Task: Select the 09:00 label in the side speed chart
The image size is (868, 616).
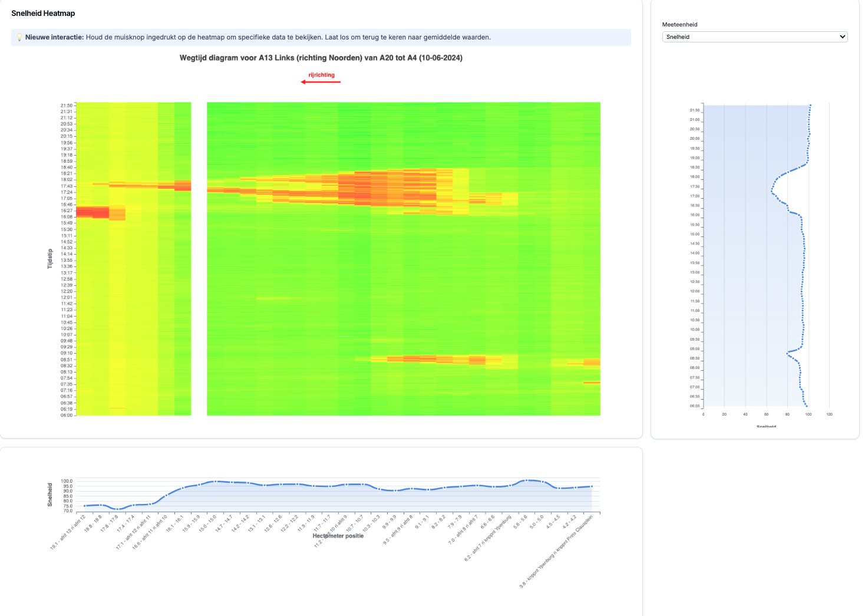Action: [x=695, y=349]
